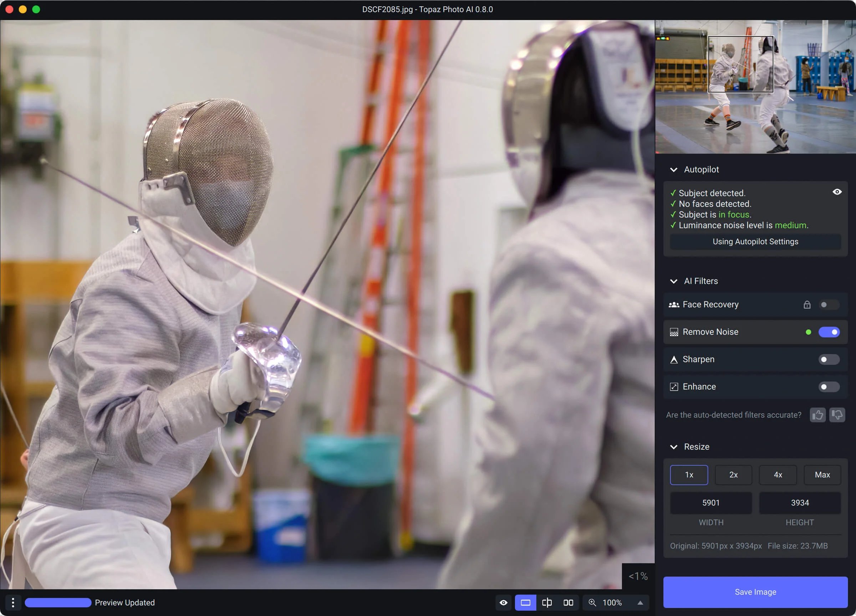Click the magnifier zoom icon

coord(592,602)
